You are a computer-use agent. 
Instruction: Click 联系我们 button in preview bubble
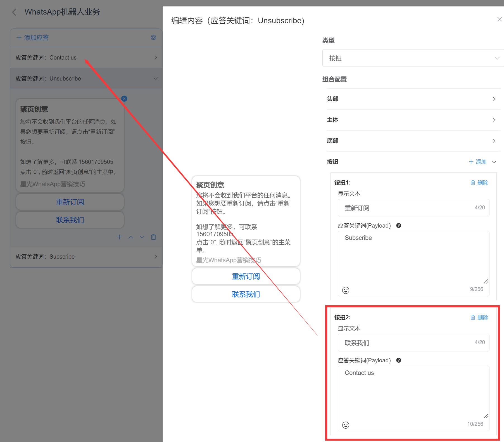click(x=246, y=294)
